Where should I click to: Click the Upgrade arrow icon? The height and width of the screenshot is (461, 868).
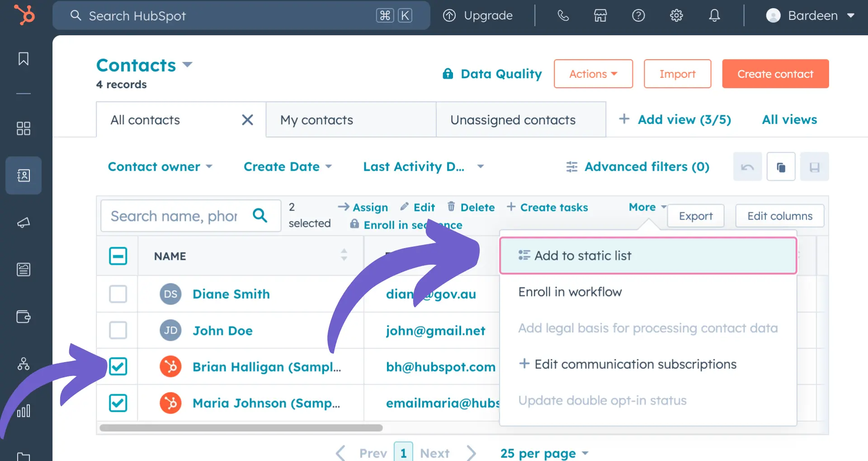pyautogui.click(x=449, y=15)
